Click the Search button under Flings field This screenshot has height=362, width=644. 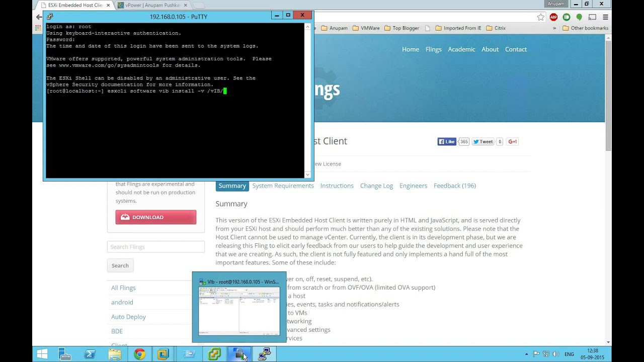pos(120,265)
